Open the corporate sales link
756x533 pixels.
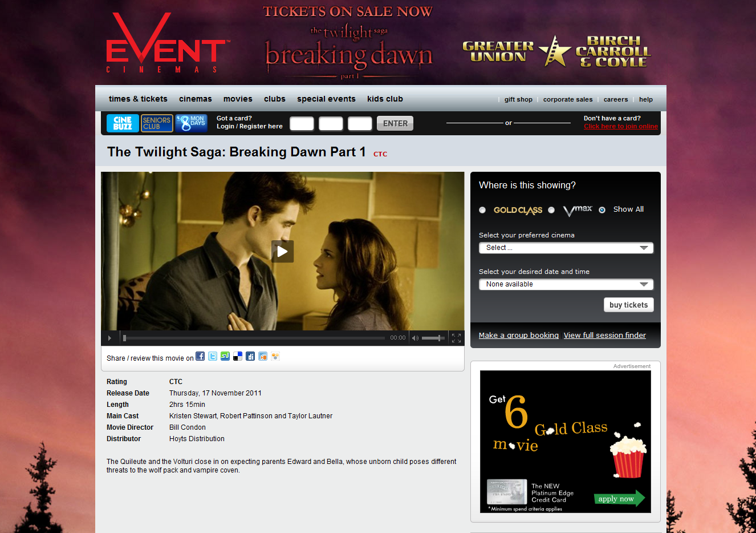[568, 99]
